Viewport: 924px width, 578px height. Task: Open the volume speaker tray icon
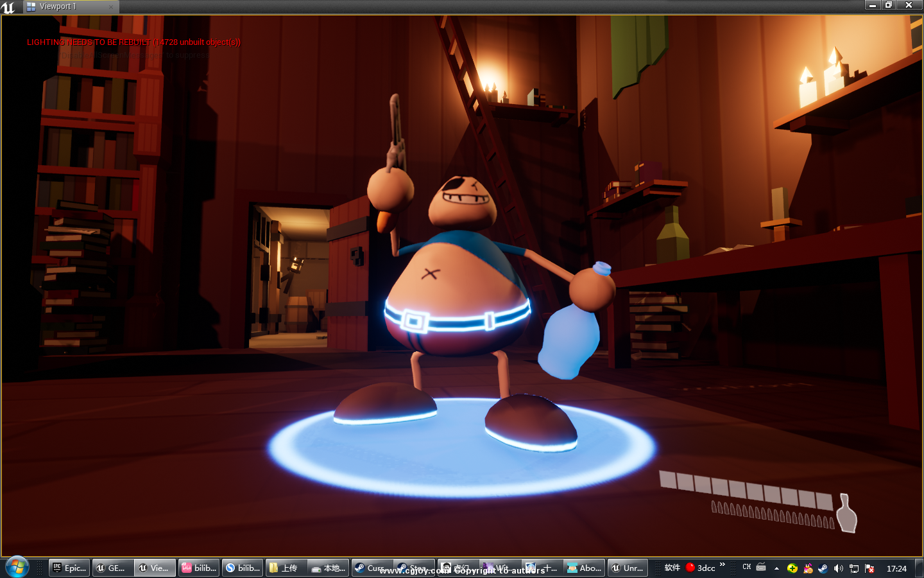click(x=838, y=568)
